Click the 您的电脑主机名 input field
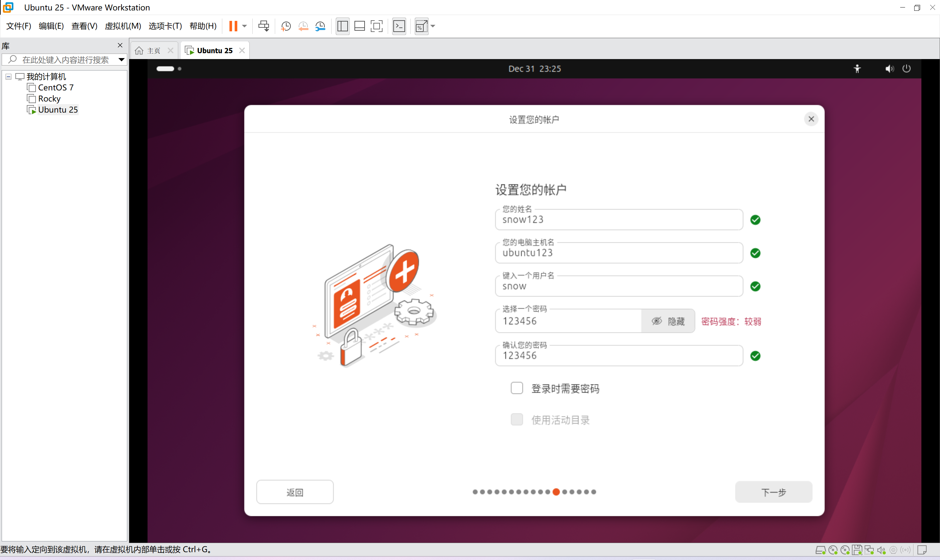Screen dimensions: 940x560 [619, 253]
